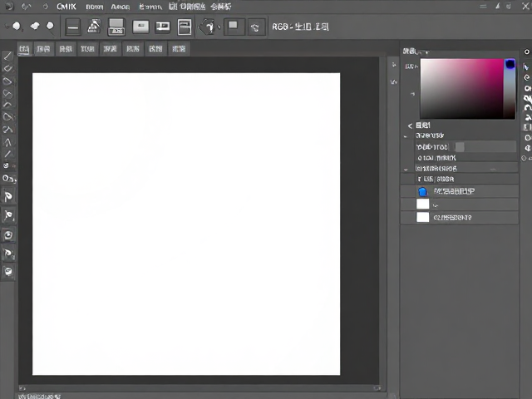Image resolution: width=532 pixels, height=399 pixels.
Task: Click the triangle stamp icon in the options bar
Action: point(94,27)
